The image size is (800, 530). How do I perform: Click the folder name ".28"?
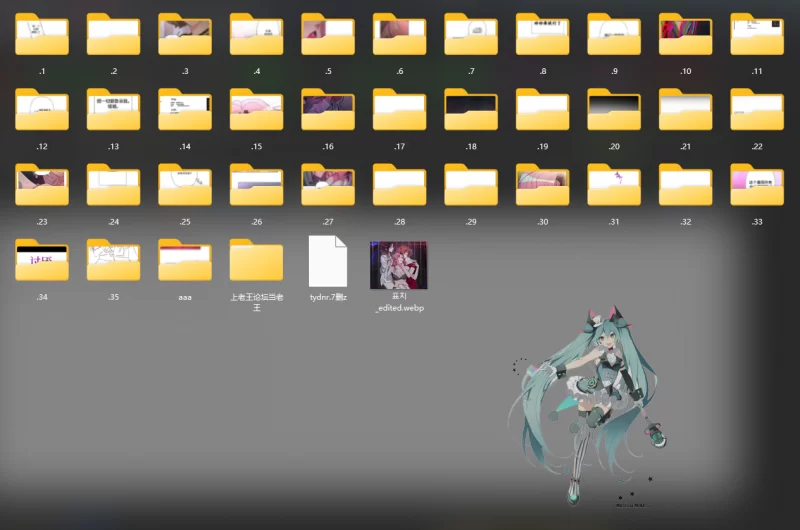point(399,222)
